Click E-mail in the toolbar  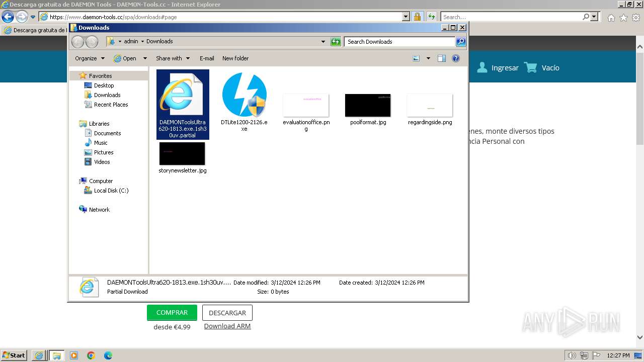(207, 58)
